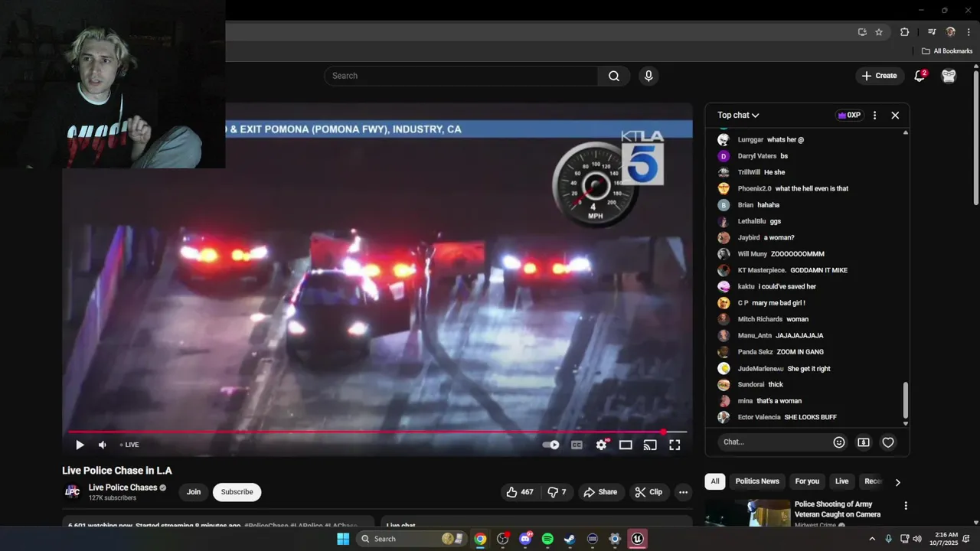
Task: Click the page vertical scrollbar
Action: click(x=976, y=138)
